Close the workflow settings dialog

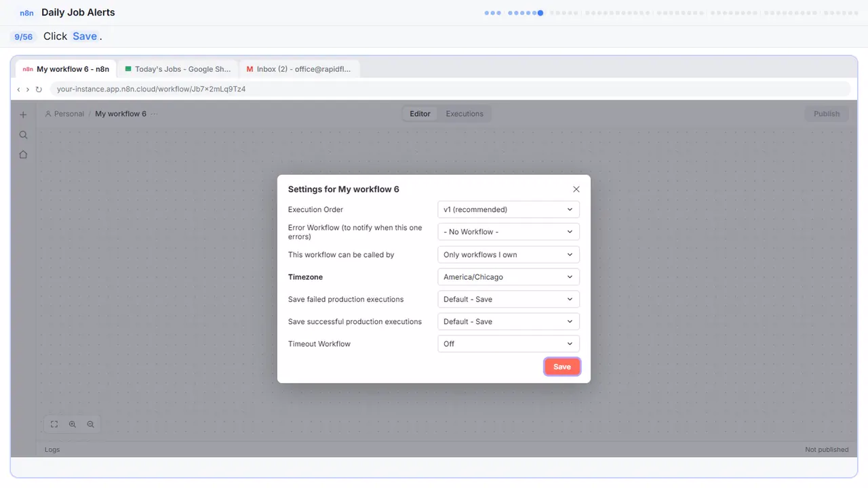[x=576, y=190]
